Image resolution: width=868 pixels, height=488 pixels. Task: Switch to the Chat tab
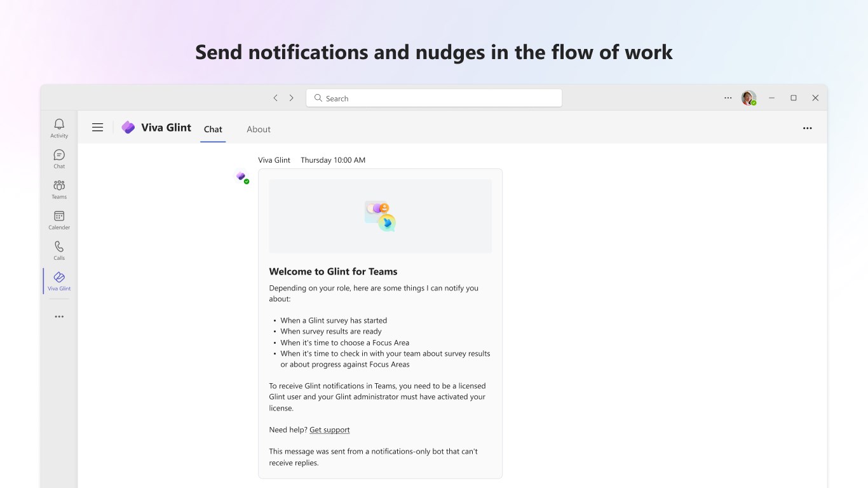[x=213, y=129]
